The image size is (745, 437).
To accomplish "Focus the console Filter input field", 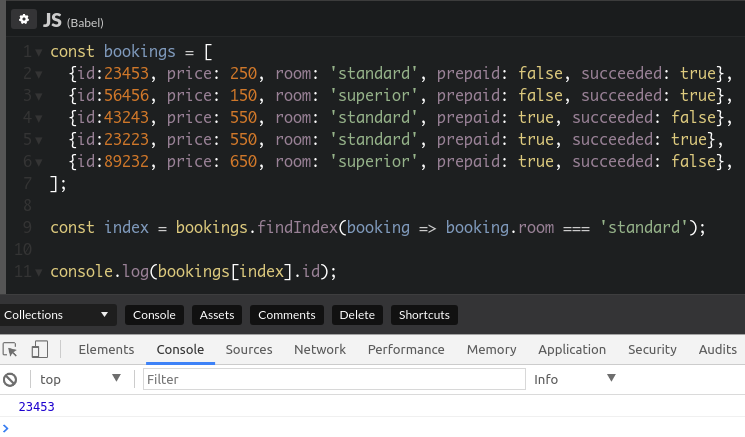I will point(334,379).
